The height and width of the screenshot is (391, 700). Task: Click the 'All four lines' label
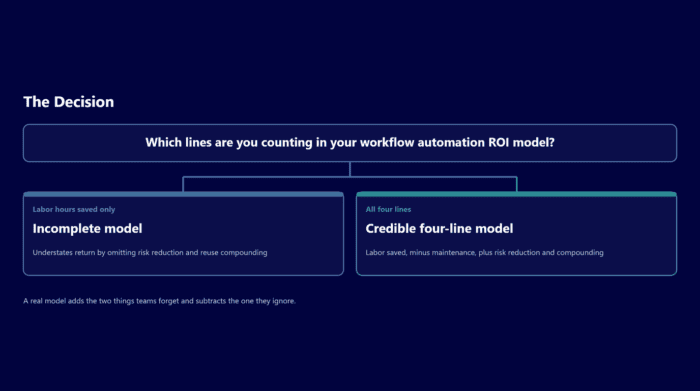[388, 209]
